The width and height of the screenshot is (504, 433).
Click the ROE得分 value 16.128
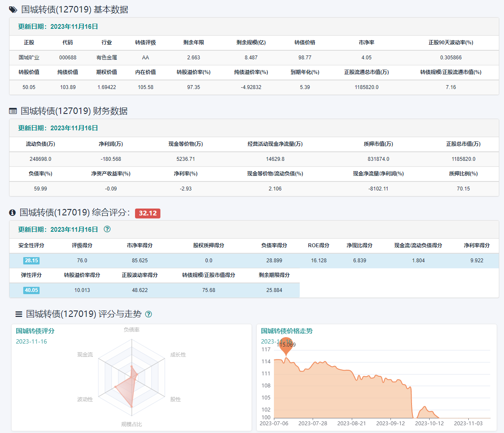(x=319, y=261)
